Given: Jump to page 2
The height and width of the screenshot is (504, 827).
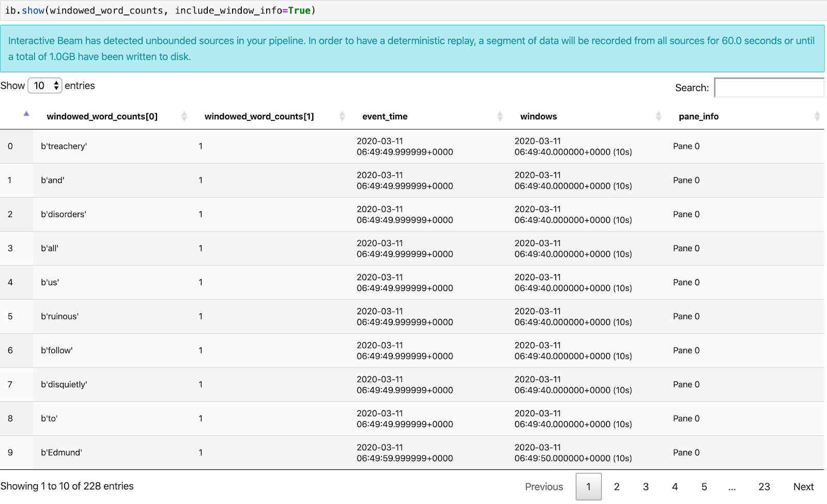Looking at the screenshot, I should pos(617,486).
